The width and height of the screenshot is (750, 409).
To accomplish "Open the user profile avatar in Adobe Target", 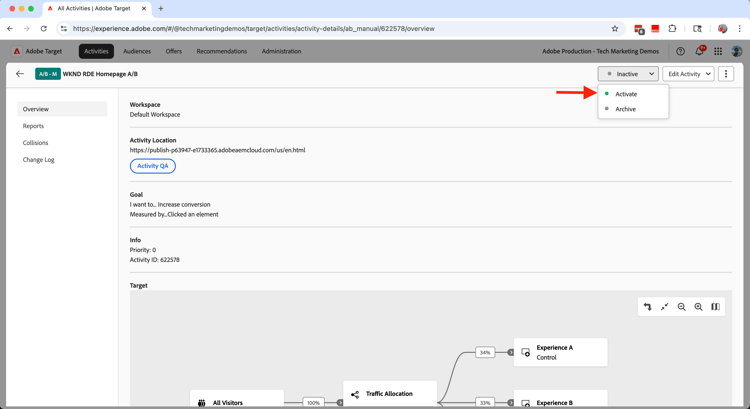I will (x=737, y=51).
